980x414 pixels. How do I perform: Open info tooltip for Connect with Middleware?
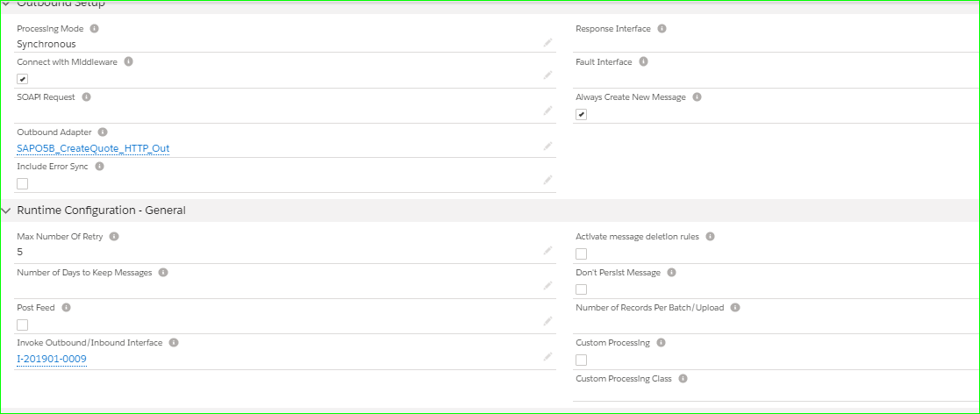129,61
